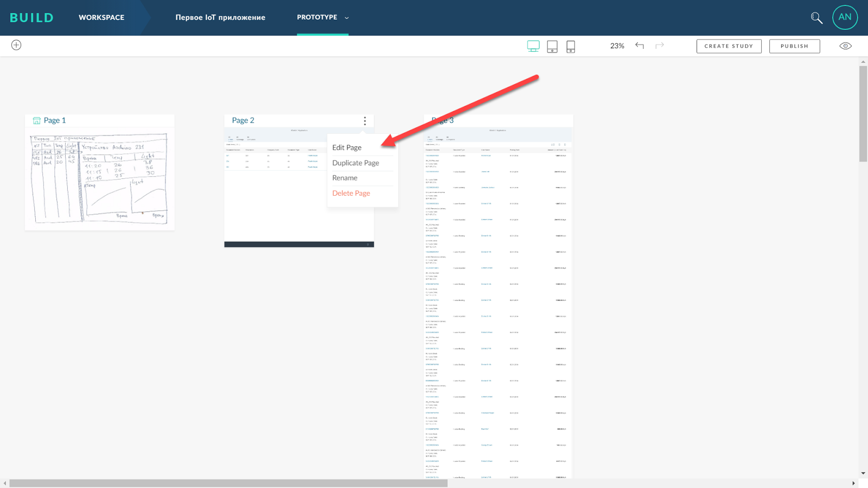This screenshot has height=488, width=868.
Task: Switch to mobile phone view icon
Action: (570, 46)
